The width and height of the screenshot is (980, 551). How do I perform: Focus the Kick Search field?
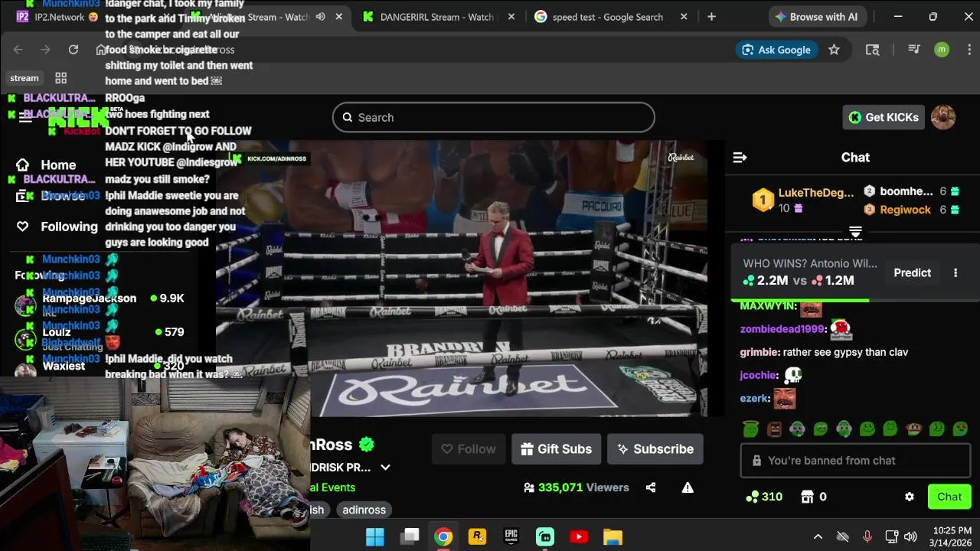(494, 117)
